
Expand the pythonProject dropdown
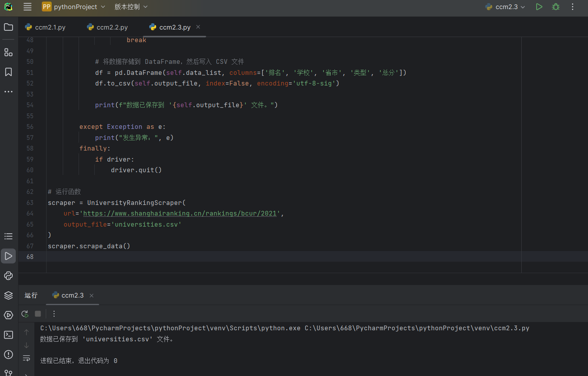point(74,7)
